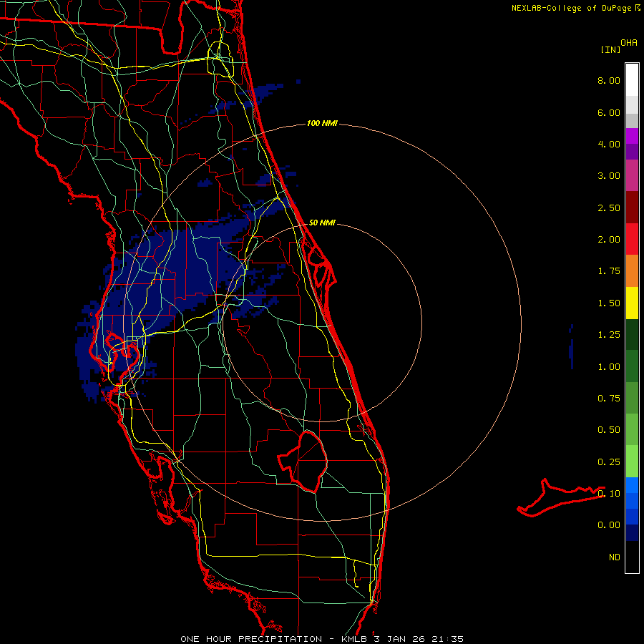The width and height of the screenshot is (644, 644).
Task: Click the 1.50 legend value
Action: [609, 303]
